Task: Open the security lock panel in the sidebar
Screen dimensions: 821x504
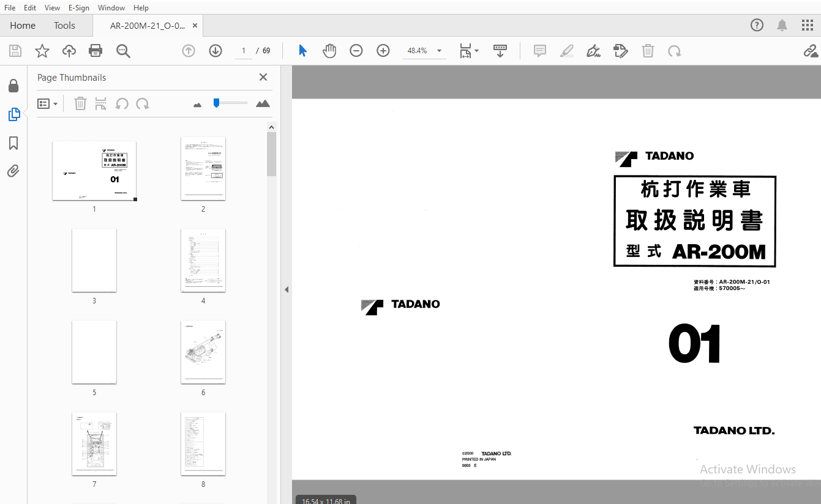Action: click(13, 86)
